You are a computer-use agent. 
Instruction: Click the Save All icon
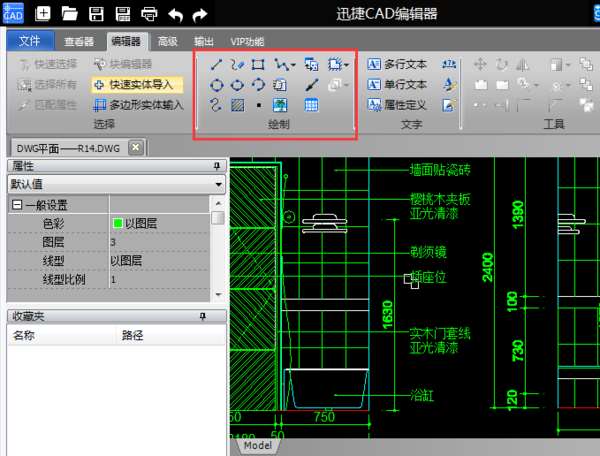tap(122, 14)
